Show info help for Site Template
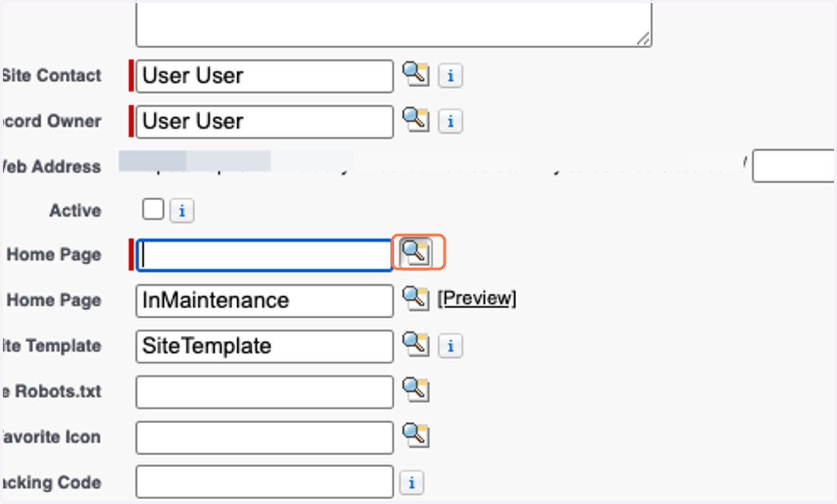Screen dimensions: 837x504 [x=451, y=346]
